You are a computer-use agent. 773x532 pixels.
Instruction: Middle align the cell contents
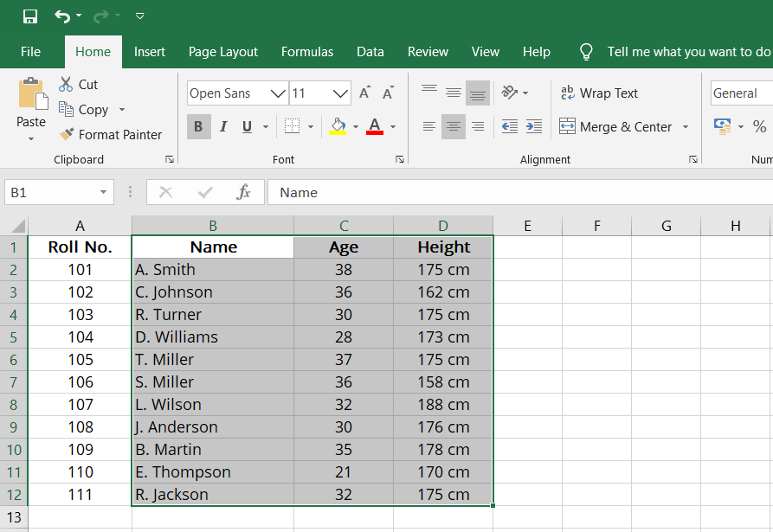click(454, 93)
